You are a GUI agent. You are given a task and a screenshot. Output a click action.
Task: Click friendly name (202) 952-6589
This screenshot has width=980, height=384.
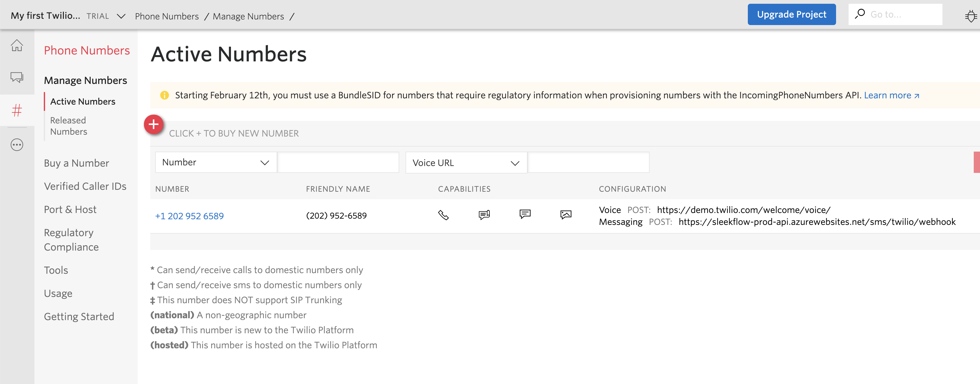[x=336, y=215]
